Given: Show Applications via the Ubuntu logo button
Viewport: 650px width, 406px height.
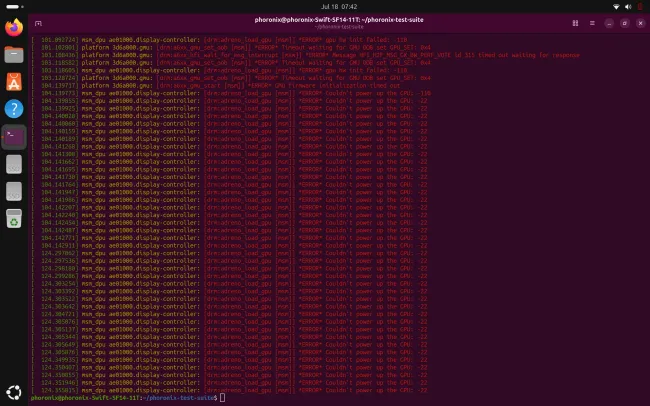Looking at the screenshot, I should [x=14, y=392].
